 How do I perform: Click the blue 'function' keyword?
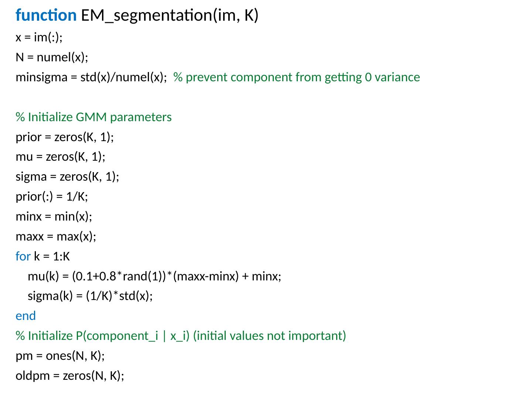[46, 16]
